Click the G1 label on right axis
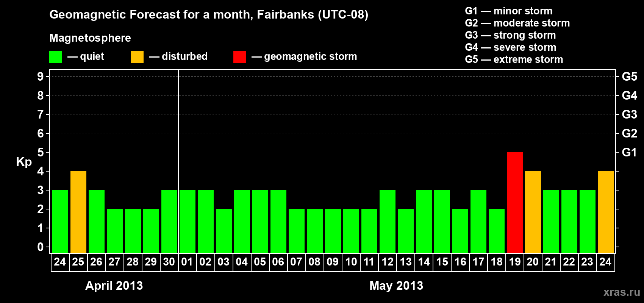Viewport: 644px width, 303px height. click(630, 152)
